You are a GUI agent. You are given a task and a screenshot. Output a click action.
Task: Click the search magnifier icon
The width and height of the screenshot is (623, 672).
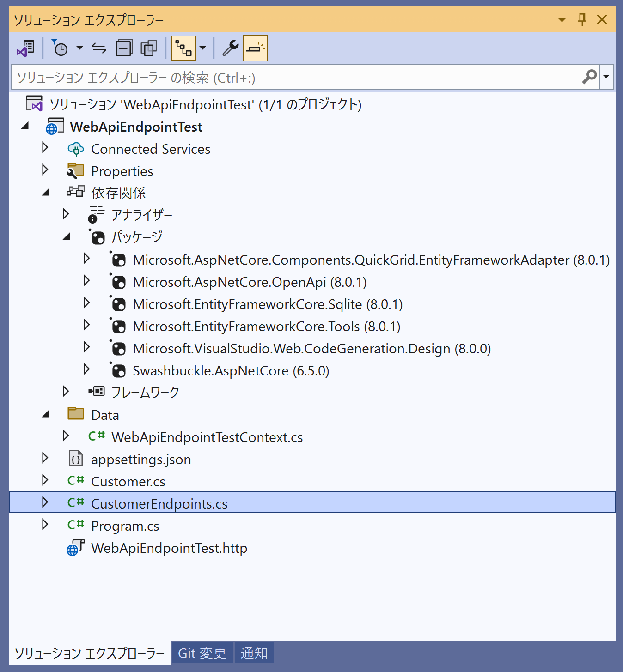point(589,77)
